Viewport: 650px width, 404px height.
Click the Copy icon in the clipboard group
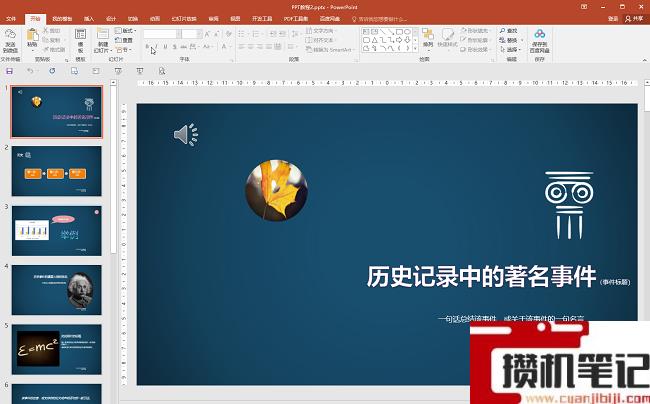tap(46, 40)
